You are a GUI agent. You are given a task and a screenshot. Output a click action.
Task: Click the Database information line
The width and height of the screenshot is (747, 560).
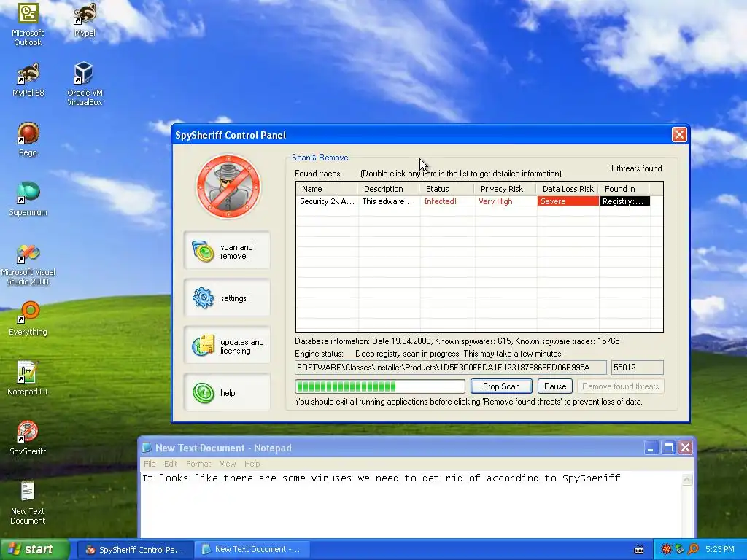(x=457, y=341)
